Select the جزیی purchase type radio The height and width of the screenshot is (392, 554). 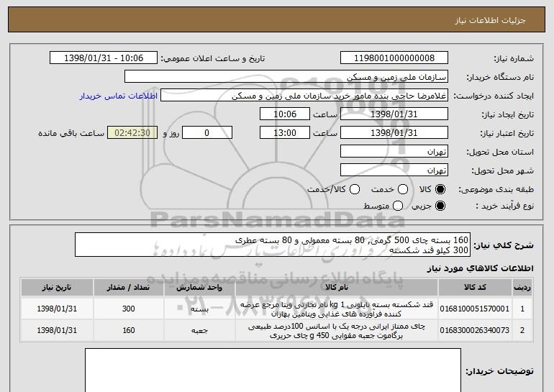point(440,206)
